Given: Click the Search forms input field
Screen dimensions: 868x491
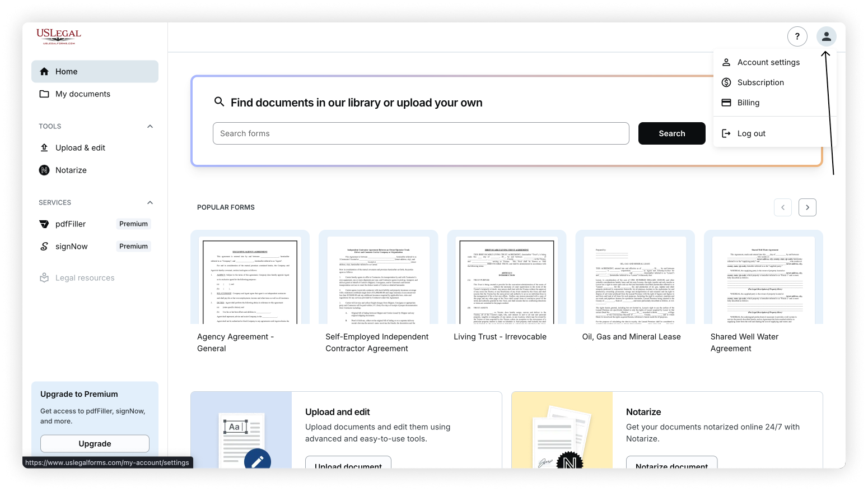Looking at the screenshot, I should click(421, 133).
